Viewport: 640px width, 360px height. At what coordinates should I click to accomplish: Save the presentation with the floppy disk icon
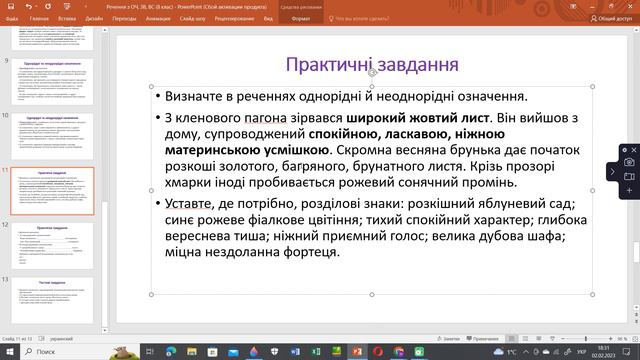pyautogui.click(x=11, y=7)
